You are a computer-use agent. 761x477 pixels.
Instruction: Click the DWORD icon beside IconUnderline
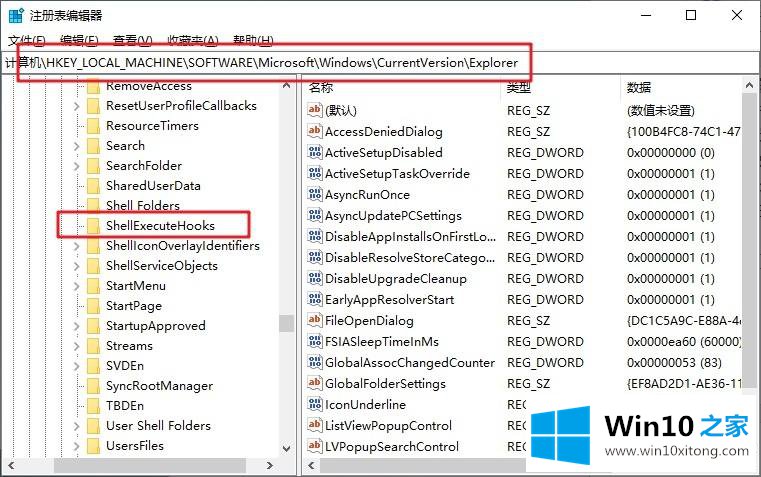tap(314, 404)
